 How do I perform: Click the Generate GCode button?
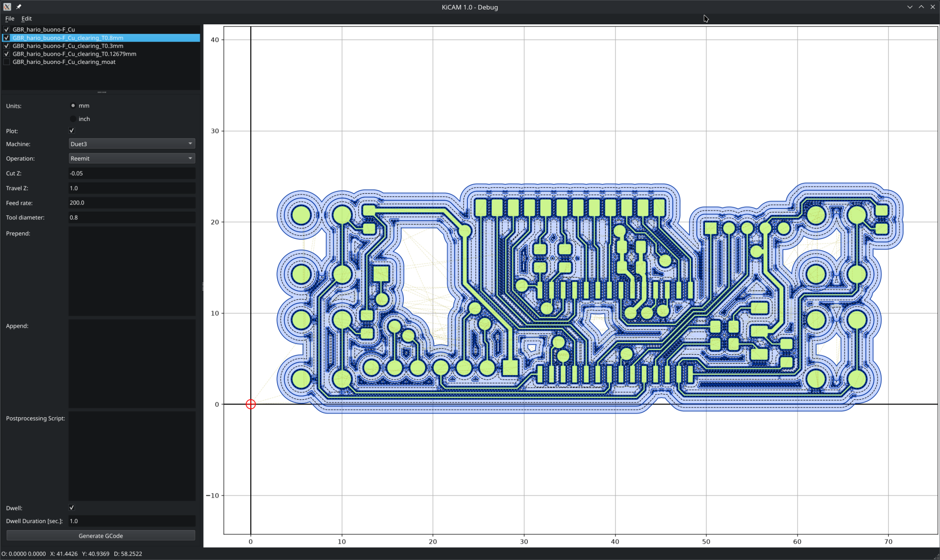coord(101,536)
